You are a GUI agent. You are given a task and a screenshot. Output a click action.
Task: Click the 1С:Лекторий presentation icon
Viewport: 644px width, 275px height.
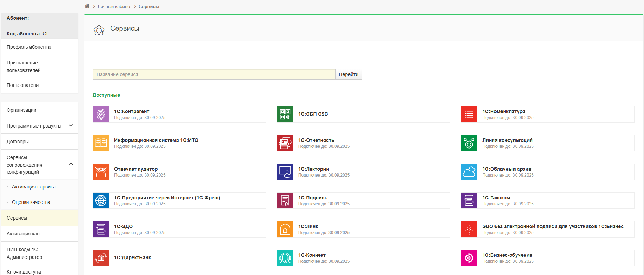point(285,172)
